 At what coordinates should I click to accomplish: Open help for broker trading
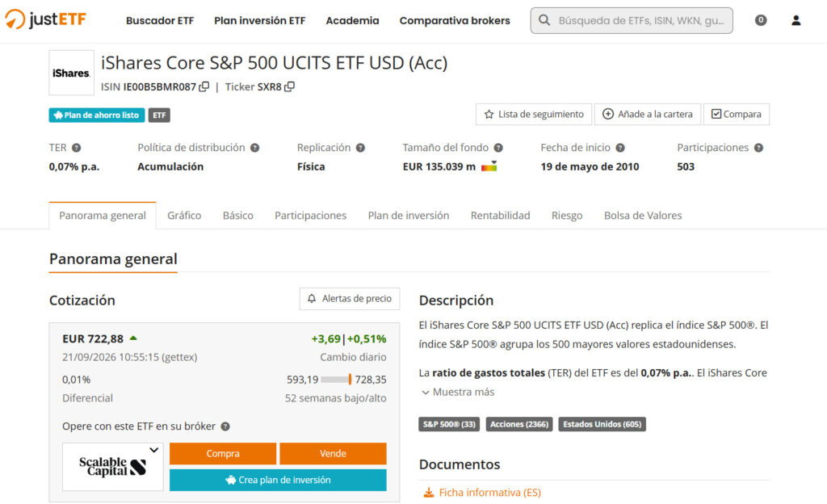pyautogui.click(x=225, y=426)
